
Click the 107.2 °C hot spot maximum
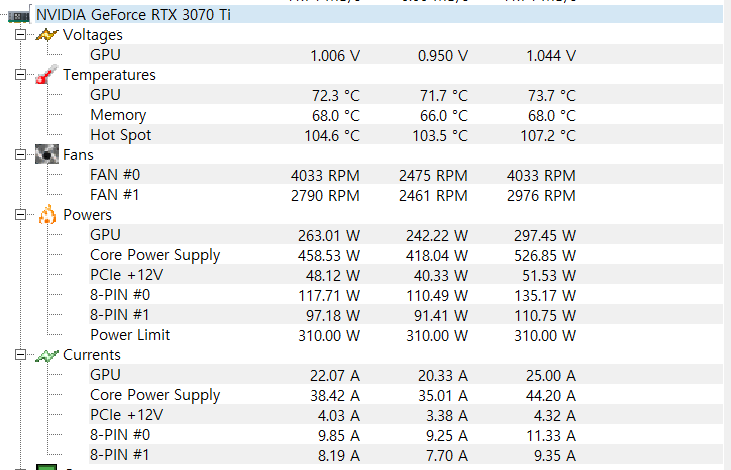[548, 136]
